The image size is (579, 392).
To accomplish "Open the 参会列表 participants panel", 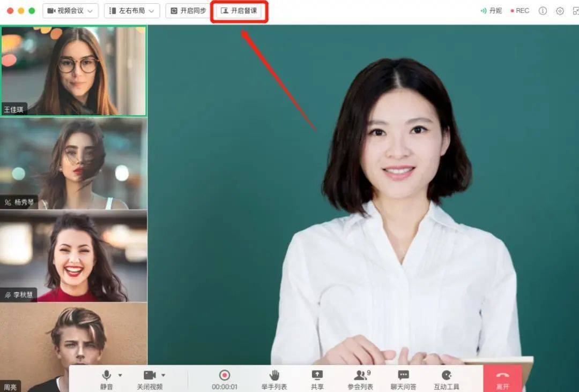I will 360,378.
